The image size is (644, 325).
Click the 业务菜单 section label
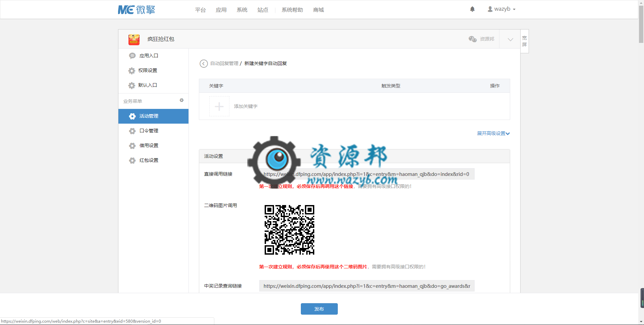(132, 101)
